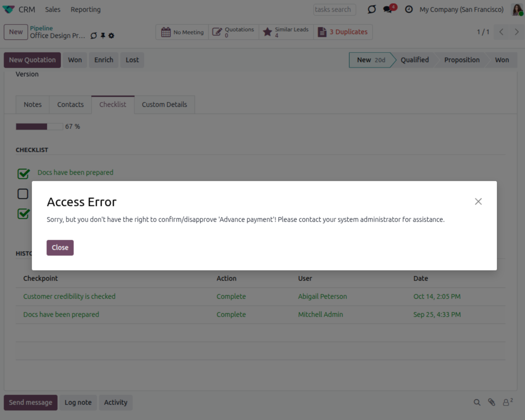Viewport: 525px width, 420px height.
Task: Open Similar Leads star button
Action: [286, 32]
